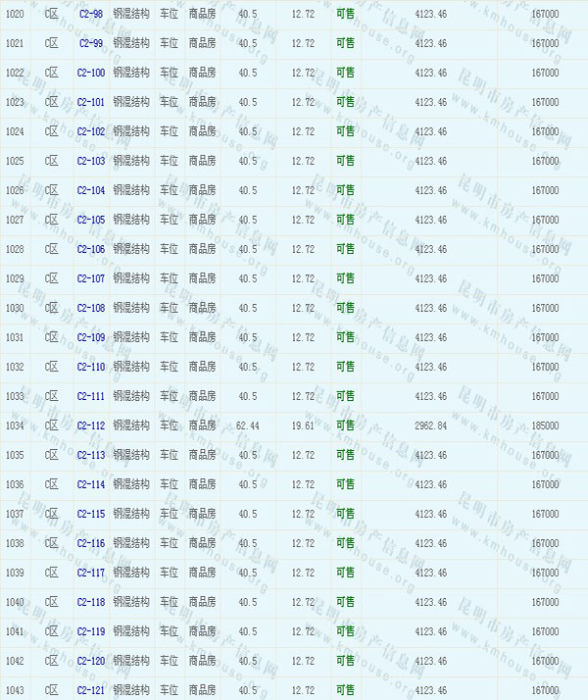Click the 2962.84 unit price cell
The height and width of the screenshot is (700, 588).
coord(431,425)
